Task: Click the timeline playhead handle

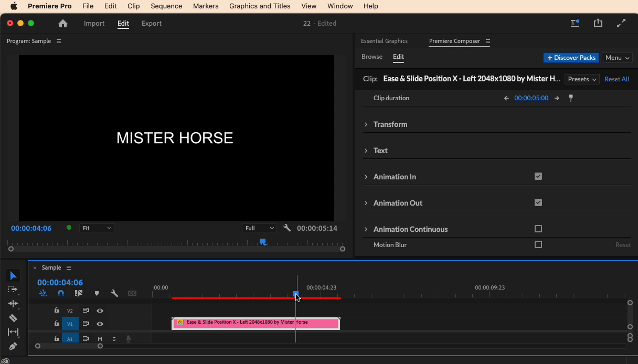Action: click(x=295, y=294)
